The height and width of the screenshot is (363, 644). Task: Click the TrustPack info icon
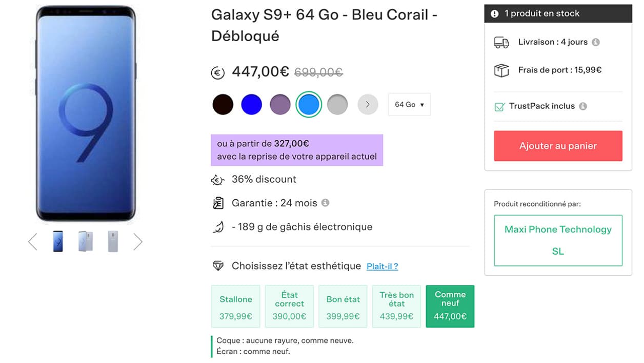[x=583, y=106]
